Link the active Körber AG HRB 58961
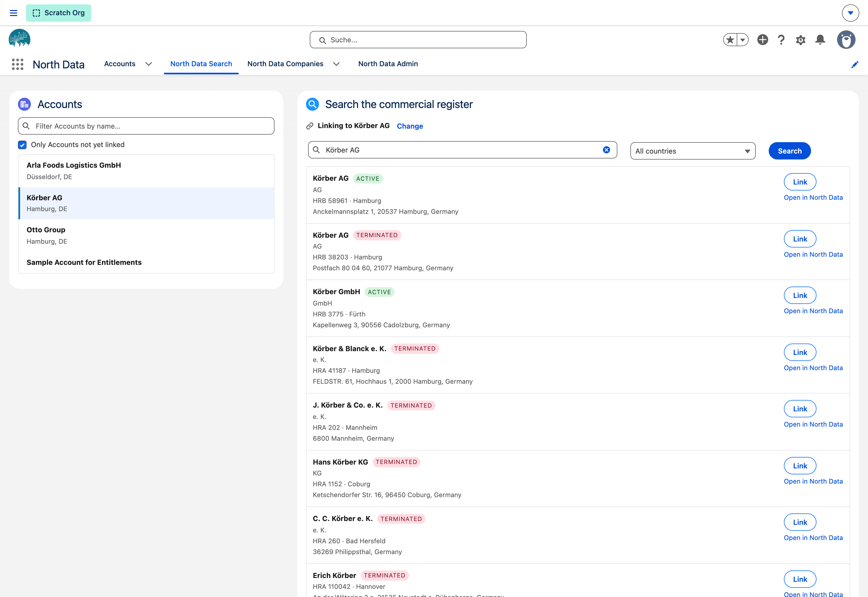 point(800,182)
